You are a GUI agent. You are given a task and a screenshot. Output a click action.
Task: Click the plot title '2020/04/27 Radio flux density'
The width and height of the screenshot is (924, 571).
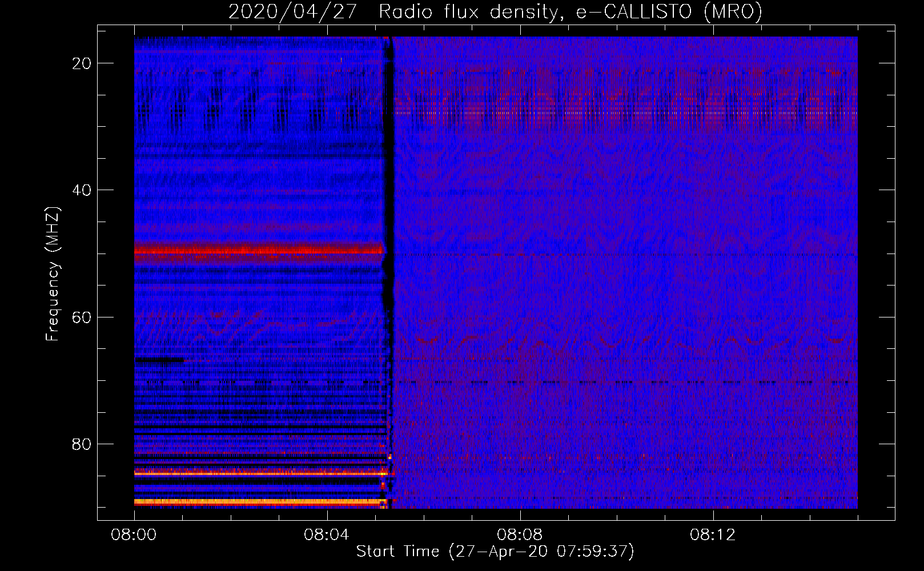tap(393, 12)
